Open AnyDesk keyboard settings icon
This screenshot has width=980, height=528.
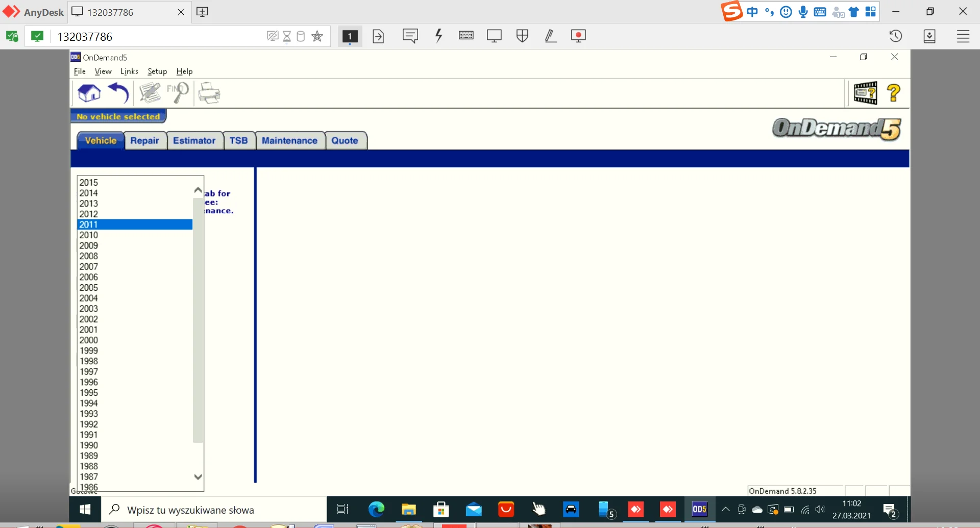point(466,35)
